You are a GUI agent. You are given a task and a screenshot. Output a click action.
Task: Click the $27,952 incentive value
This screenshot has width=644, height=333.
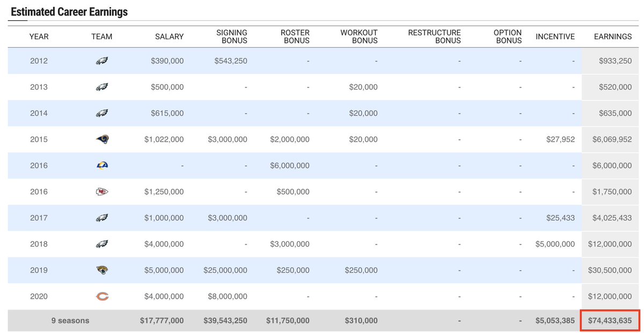pos(560,139)
